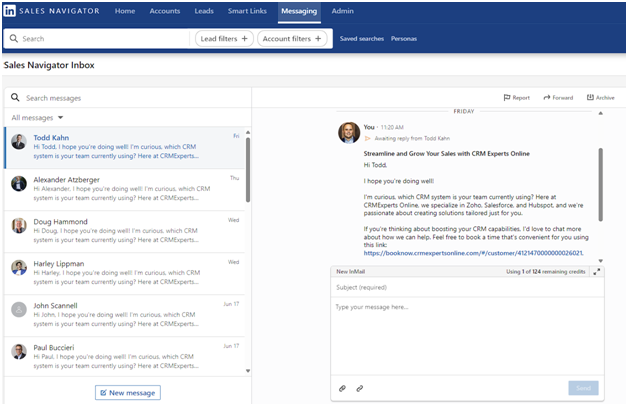Screen dimensions: 628x406
Task: Click Awaiting reply from Todd Kahn status
Action: (407, 139)
